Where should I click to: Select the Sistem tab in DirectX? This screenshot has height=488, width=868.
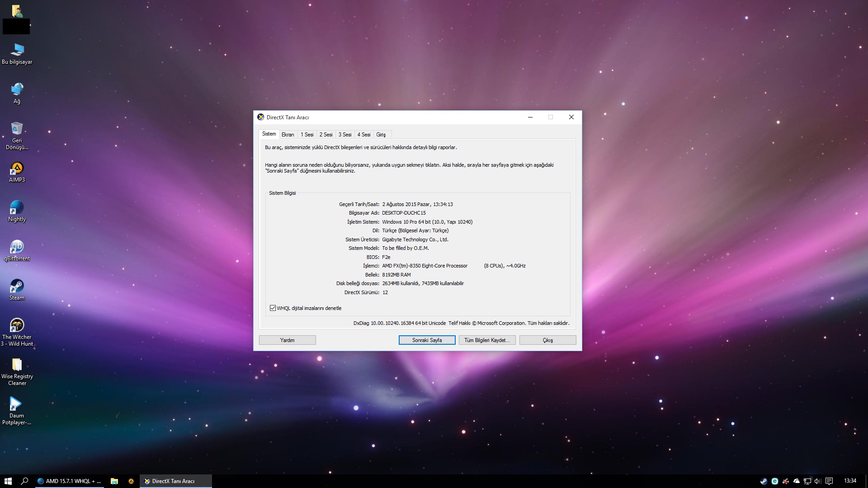coord(269,134)
